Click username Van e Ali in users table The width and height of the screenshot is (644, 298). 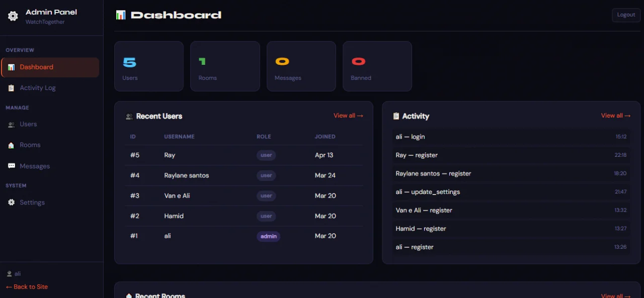pyautogui.click(x=177, y=195)
